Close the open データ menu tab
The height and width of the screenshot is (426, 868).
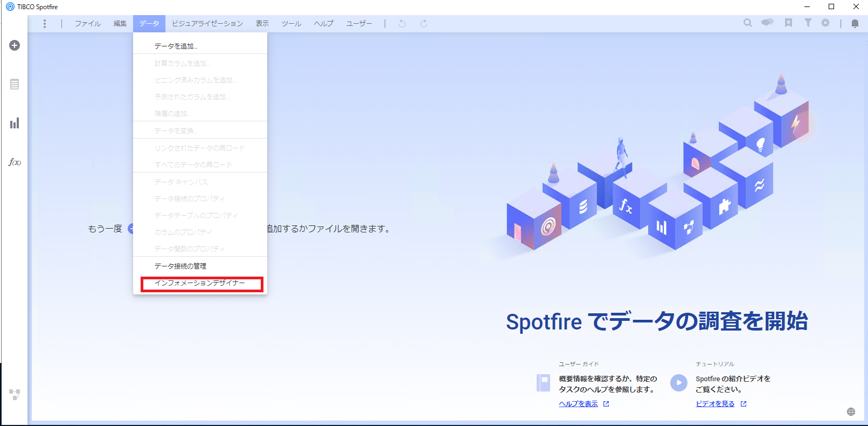tap(149, 24)
